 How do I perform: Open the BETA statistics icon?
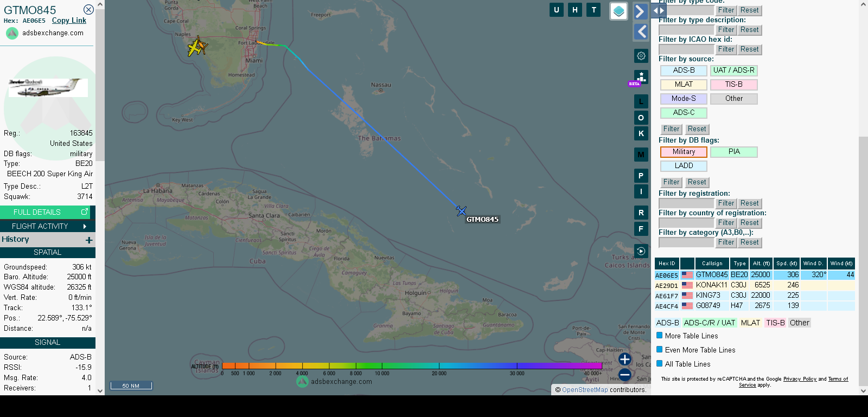coord(641,78)
